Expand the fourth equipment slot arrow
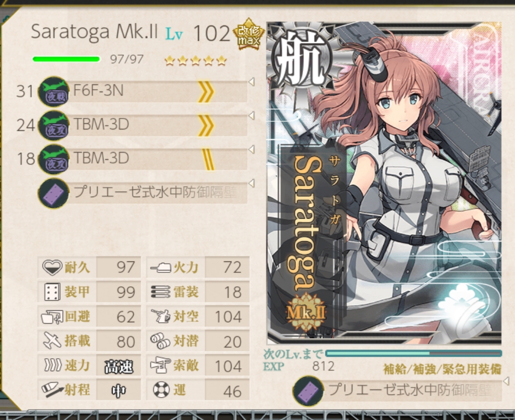The width and height of the screenshot is (515, 420). [252, 183]
